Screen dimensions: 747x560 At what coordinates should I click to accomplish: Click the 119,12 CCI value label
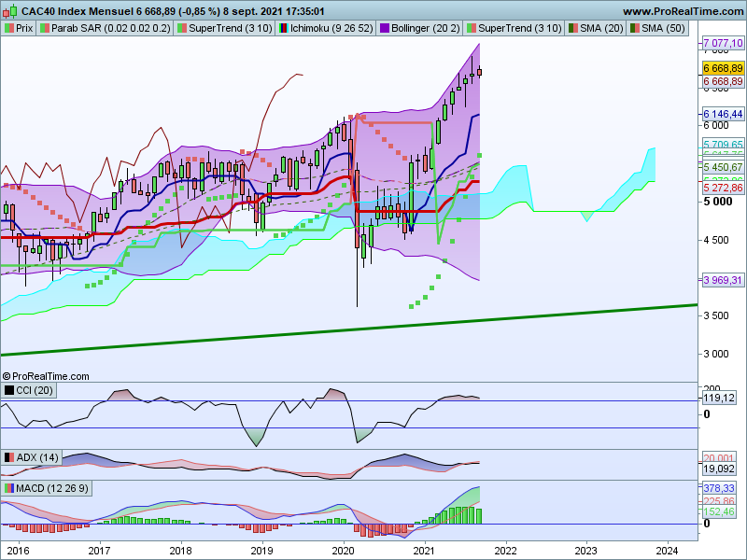719,398
